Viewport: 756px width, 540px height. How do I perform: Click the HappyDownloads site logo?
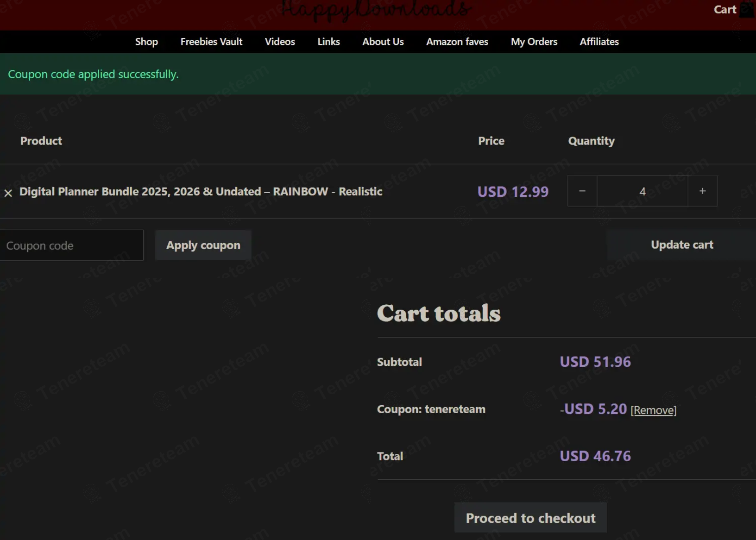377,10
